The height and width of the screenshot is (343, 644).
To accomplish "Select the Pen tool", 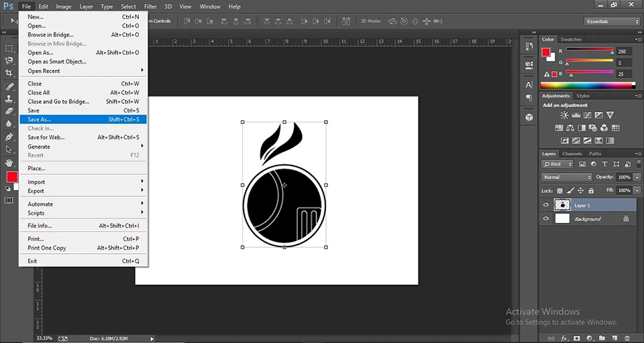I will [x=9, y=137].
